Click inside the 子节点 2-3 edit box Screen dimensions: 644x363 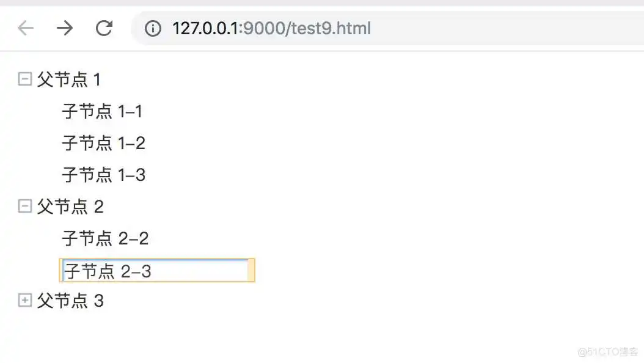(x=156, y=270)
